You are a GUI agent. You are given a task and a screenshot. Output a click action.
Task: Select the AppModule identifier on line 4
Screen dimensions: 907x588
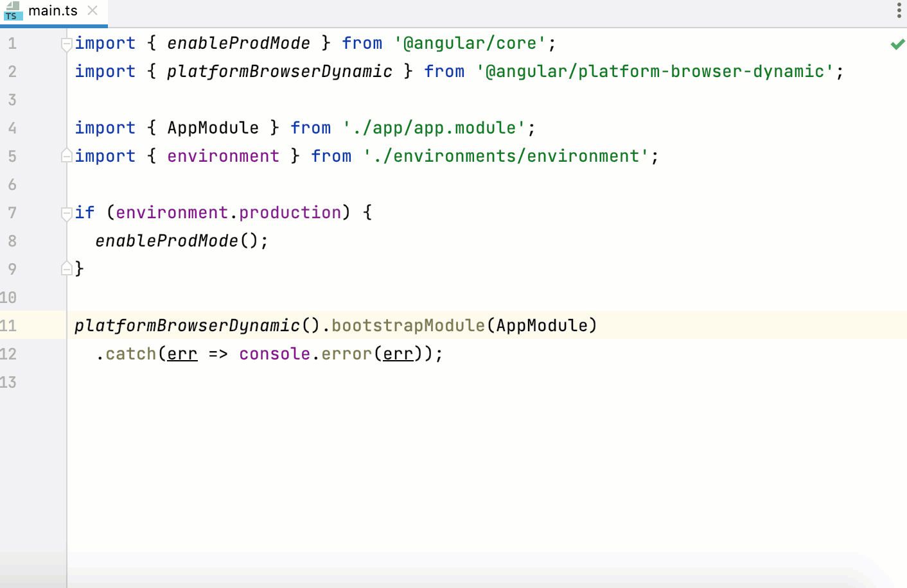click(x=213, y=128)
